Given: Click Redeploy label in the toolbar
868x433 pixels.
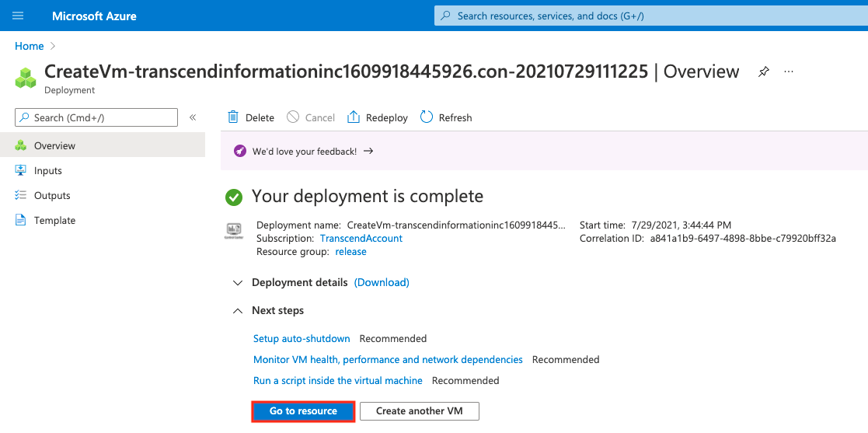Looking at the screenshot, I should coord(387,118).
